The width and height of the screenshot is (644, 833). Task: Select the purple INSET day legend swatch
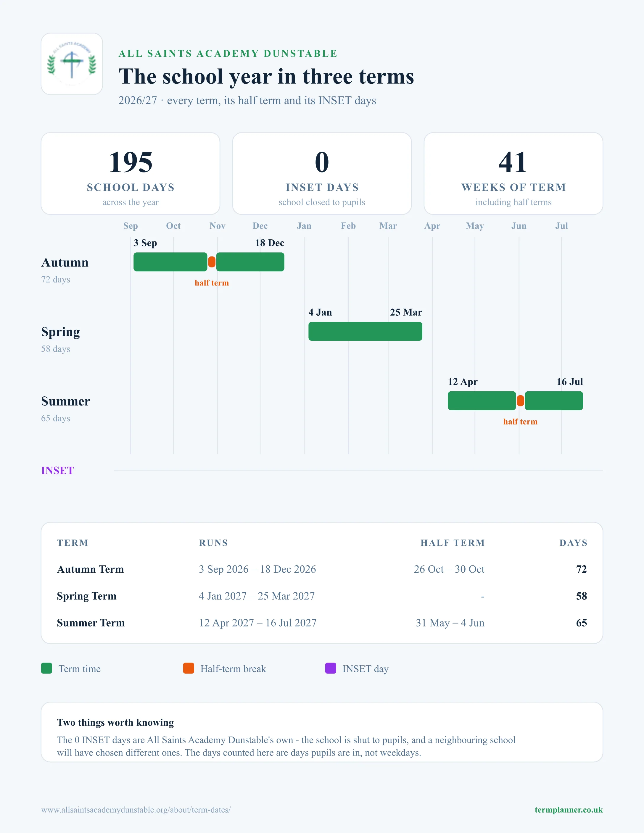coord(330,668)
